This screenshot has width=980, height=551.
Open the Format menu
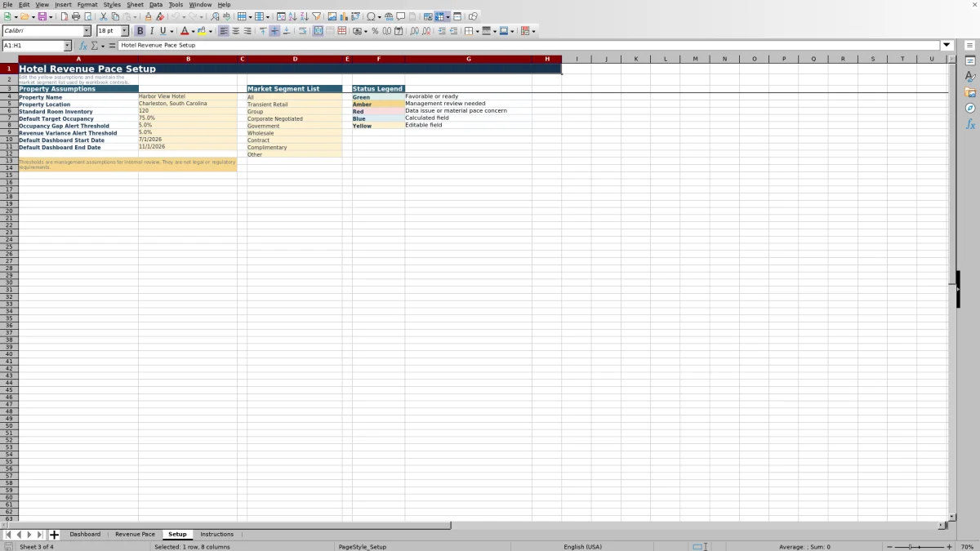coord(87,4)
